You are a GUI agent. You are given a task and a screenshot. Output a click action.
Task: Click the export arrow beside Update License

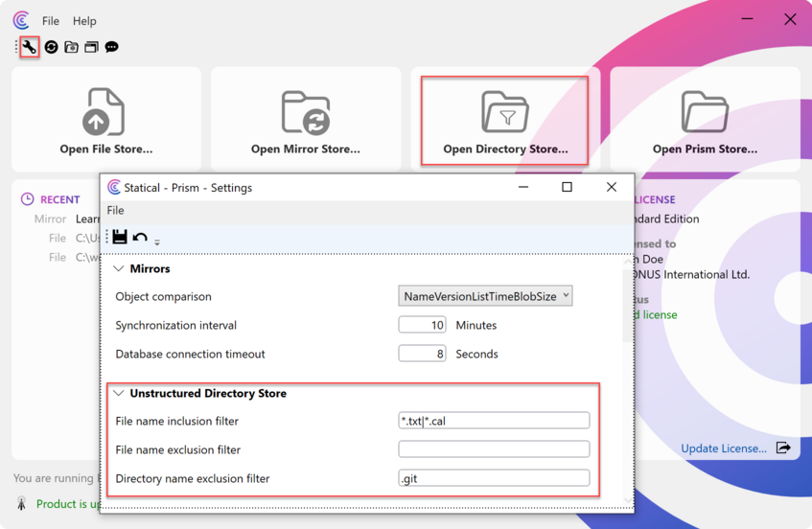(x=783, y=448)
